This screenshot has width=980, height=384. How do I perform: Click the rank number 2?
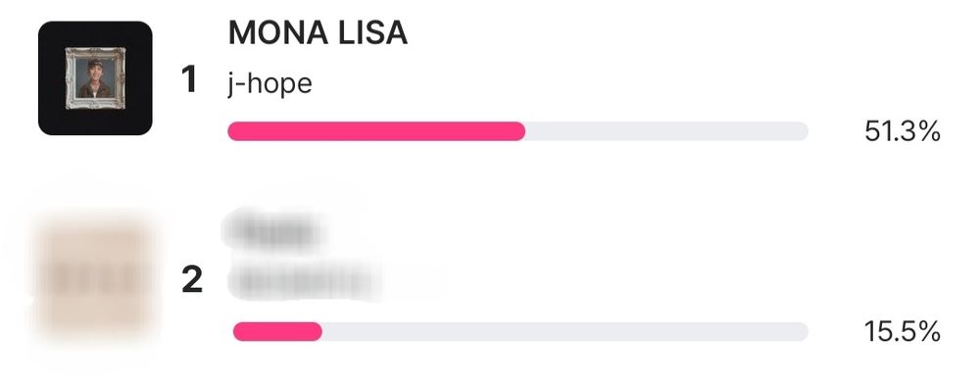tap(192, 280)
